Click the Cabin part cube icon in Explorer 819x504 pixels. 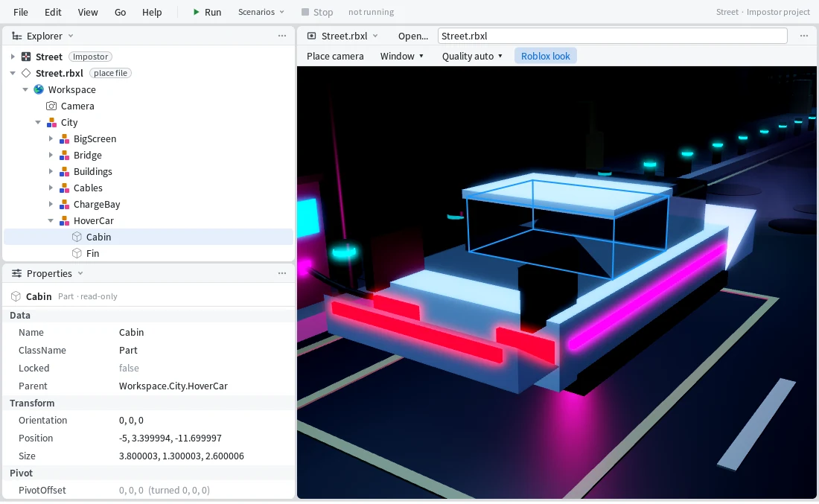(x=77, y=237)
